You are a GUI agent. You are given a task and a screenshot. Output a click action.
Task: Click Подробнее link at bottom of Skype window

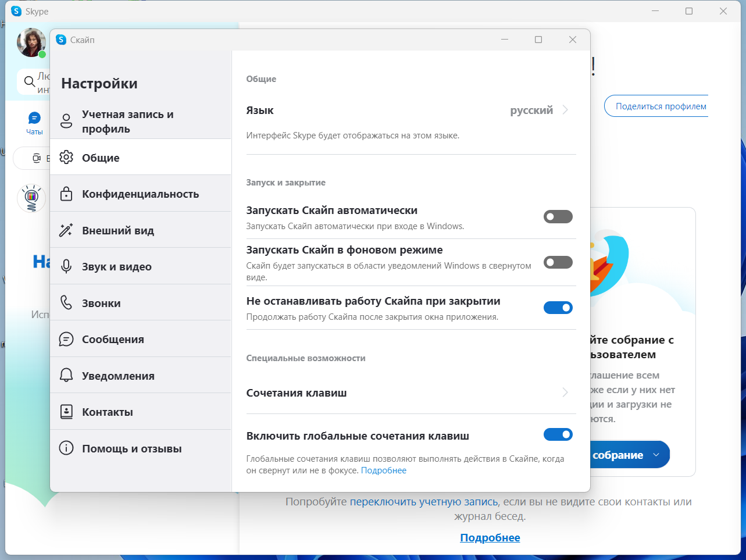(x=490, y=538)
